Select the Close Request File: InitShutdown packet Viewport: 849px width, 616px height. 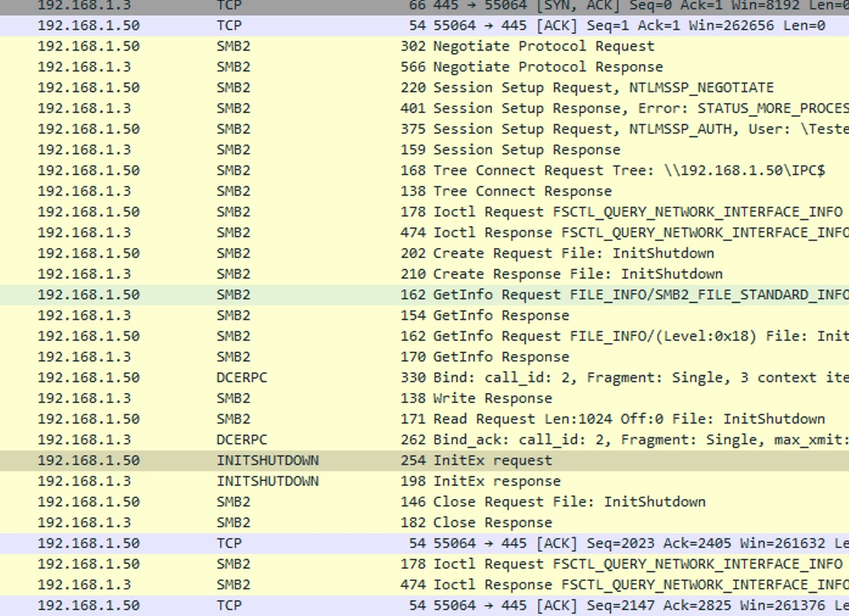tap(424, 501)
